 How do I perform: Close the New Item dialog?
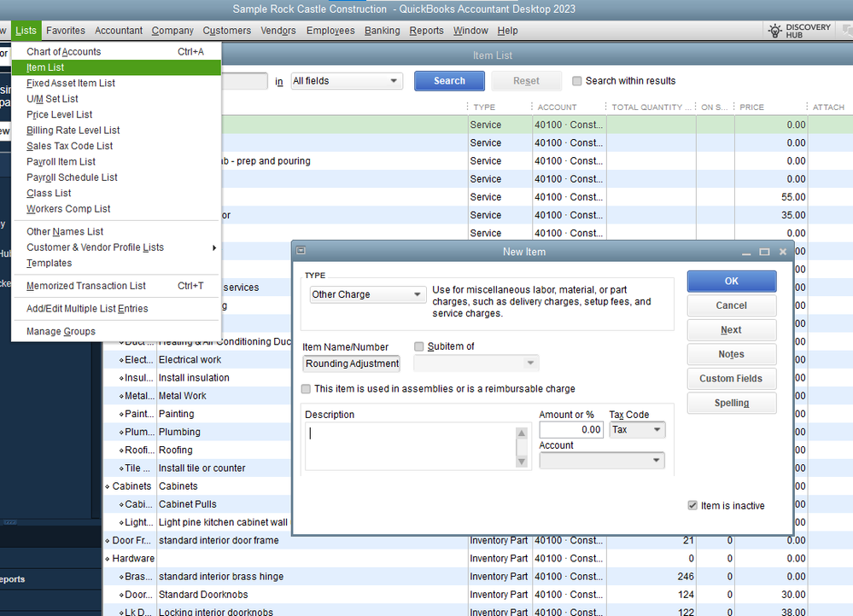pos(783,252)
